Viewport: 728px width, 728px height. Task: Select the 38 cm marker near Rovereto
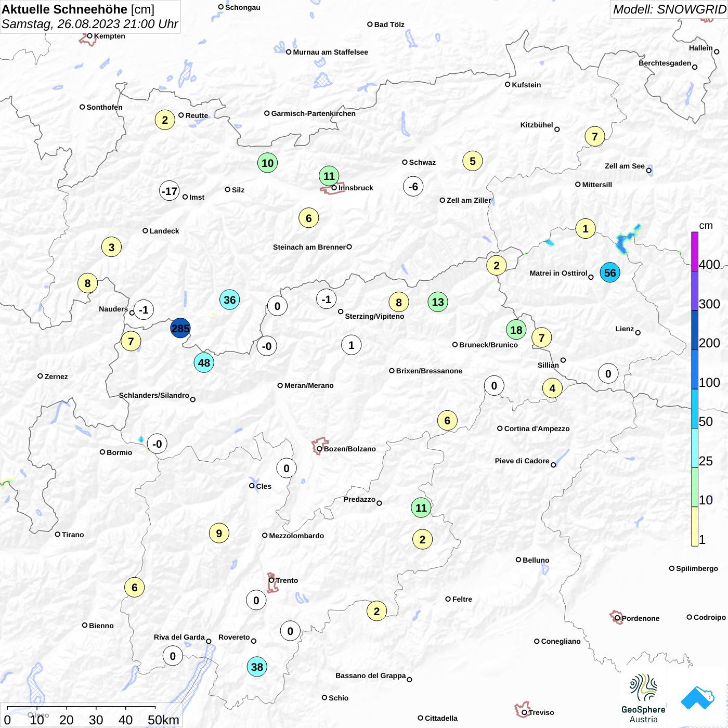pos(257,667)
